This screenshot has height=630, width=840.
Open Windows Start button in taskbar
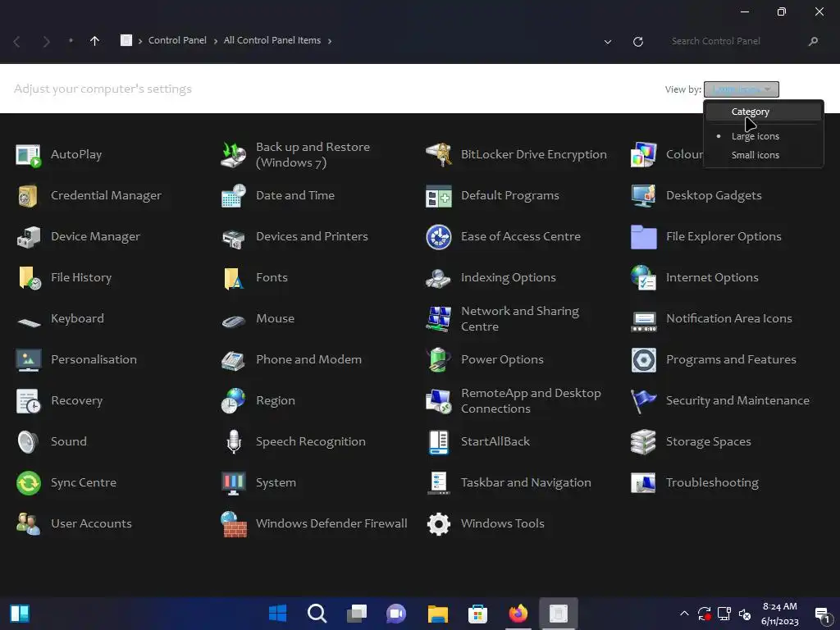tap(277, 614)
